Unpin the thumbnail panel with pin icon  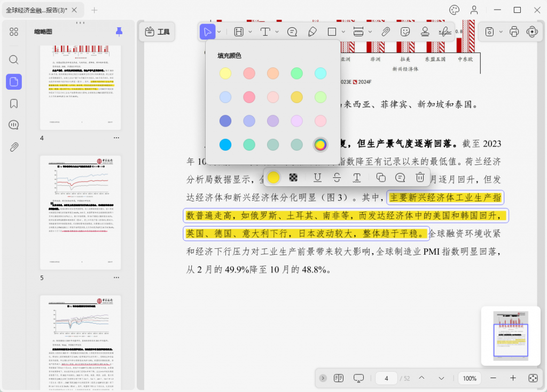click(x=119, y=32)
